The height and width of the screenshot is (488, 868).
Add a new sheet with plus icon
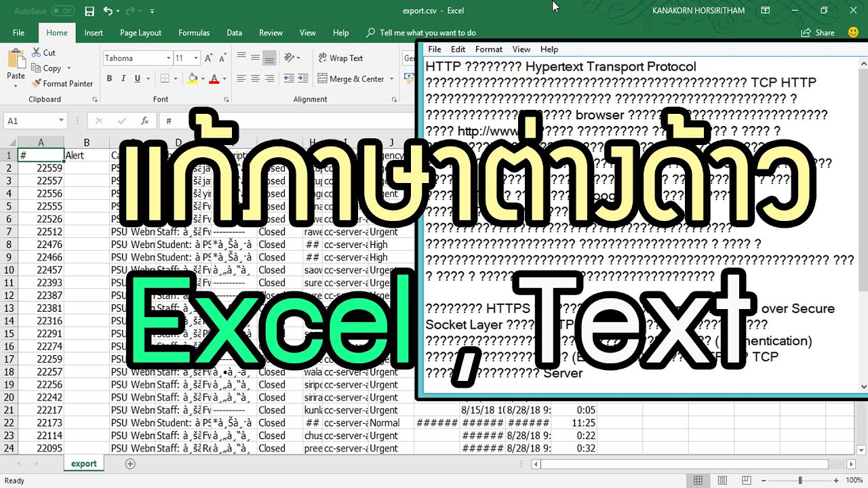coord(130,464)
